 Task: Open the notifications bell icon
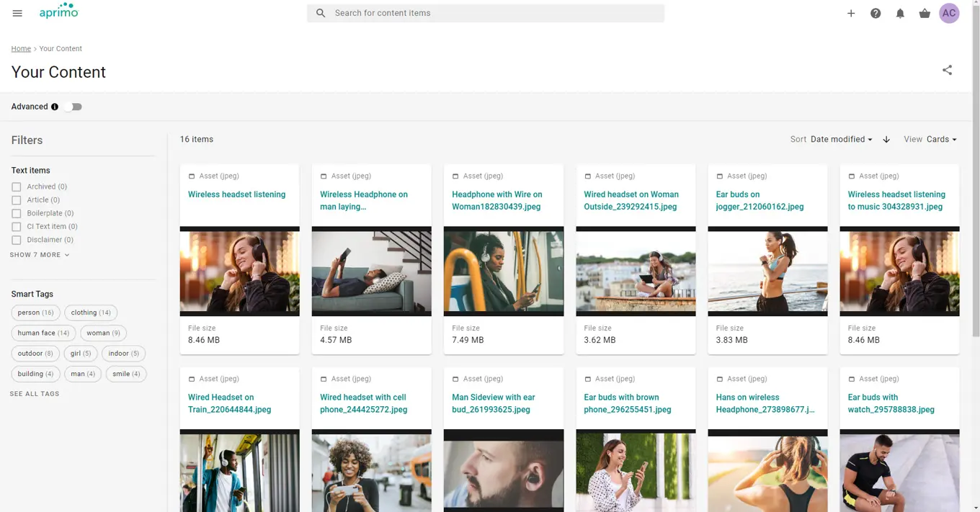[x=900, y=13]
